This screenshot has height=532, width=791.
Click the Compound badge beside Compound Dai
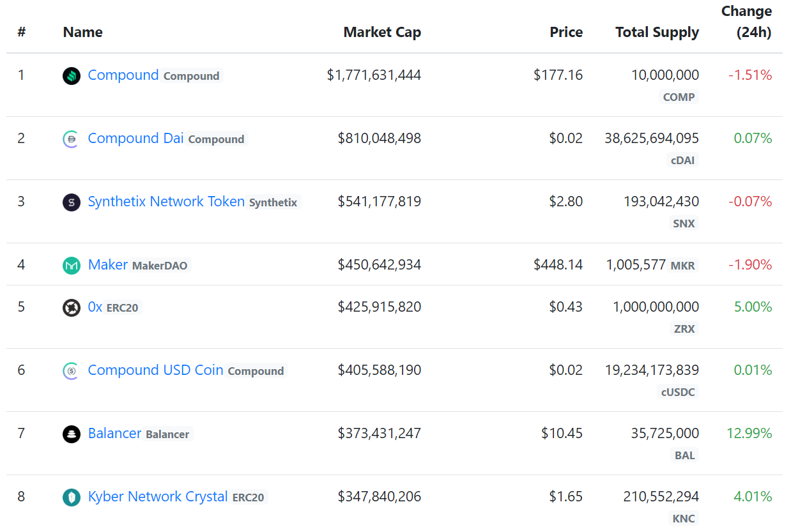[216, 139]
